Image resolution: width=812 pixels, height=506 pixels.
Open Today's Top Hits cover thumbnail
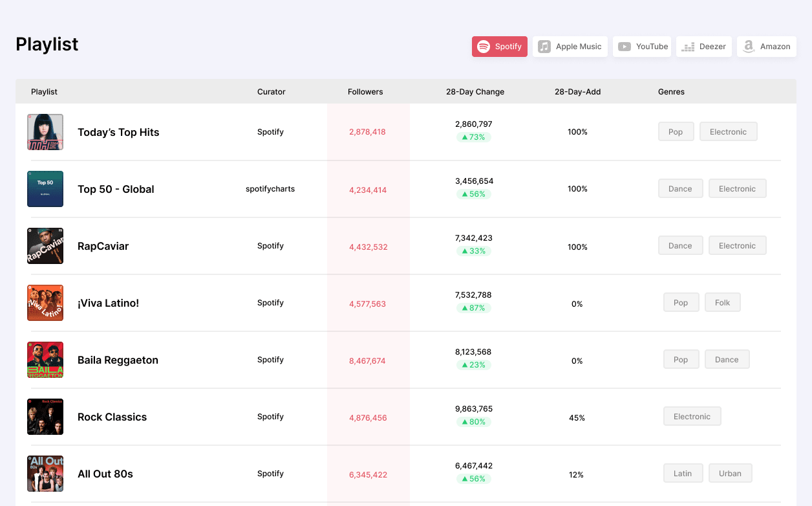[45, 132]
